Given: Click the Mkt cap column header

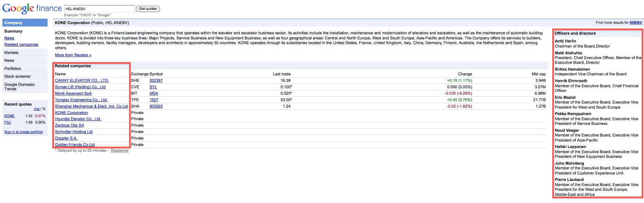Looking at the screenshot, I should 539,74.
